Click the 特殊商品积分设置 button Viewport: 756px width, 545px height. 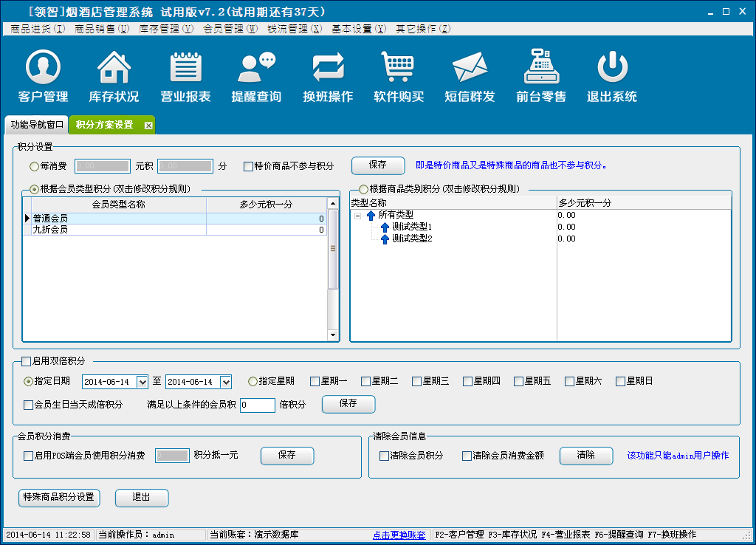click(x=59, y=497)
